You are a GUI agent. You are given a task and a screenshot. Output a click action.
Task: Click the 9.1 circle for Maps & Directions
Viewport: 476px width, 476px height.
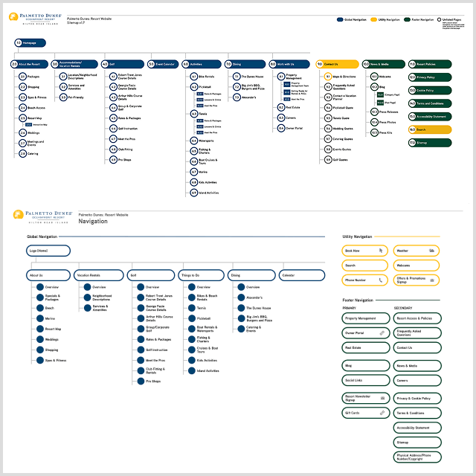[328, 77]
